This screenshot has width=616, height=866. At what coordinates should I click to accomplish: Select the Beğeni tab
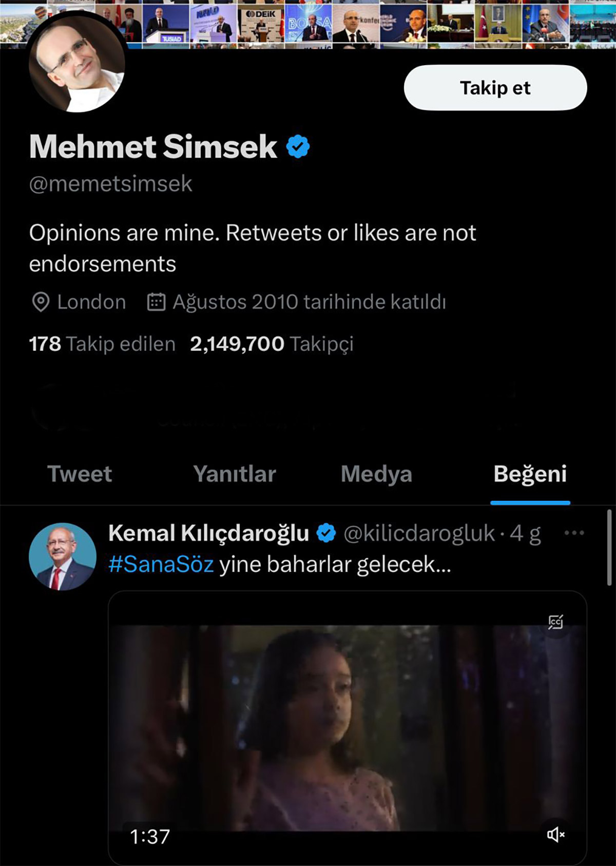[530, 474]
